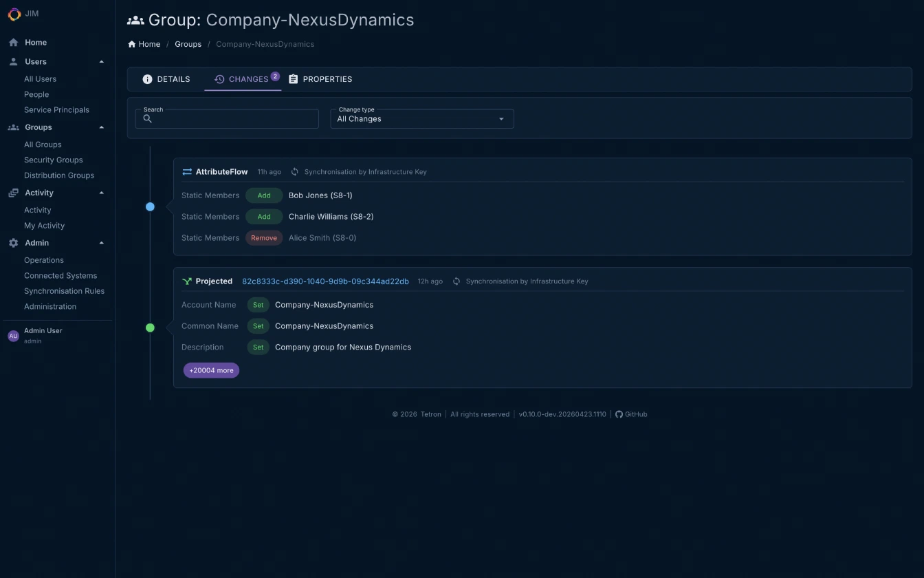This screenshot has width=924, height=578.
Task: Click the Users icon in the sidebar
Action: point(12,61)
